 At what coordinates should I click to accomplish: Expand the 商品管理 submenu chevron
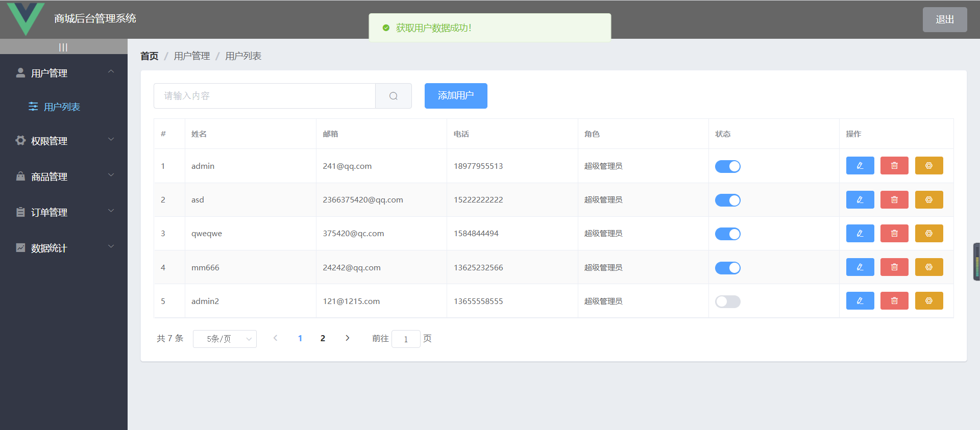pos(111,175)
